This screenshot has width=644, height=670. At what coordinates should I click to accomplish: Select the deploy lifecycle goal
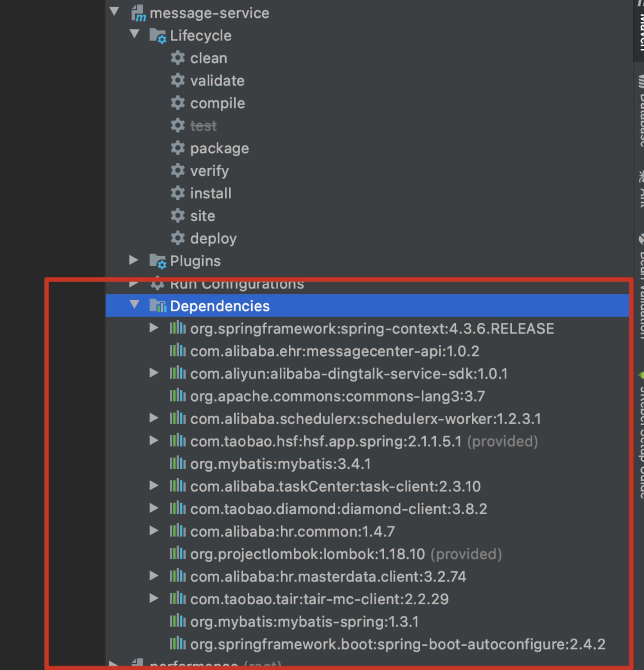[x=213, y=239]
